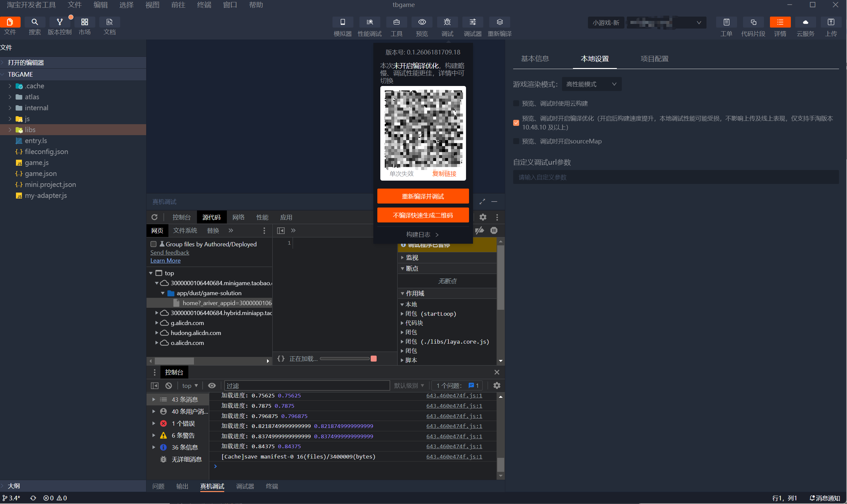Open the 市场 marketplace icon
847x504 pixels.
tap(85, 22)
